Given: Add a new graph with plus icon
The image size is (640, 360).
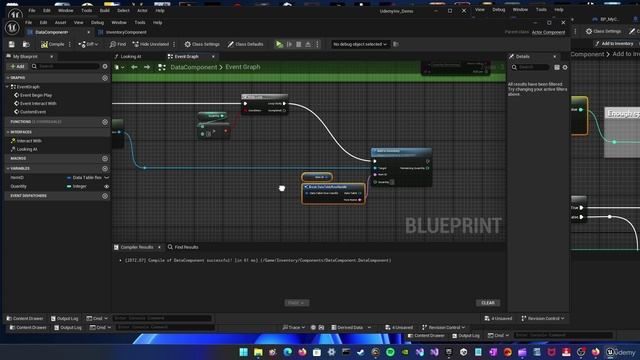Looking at the screenshot, I should [x=105, y=78].
